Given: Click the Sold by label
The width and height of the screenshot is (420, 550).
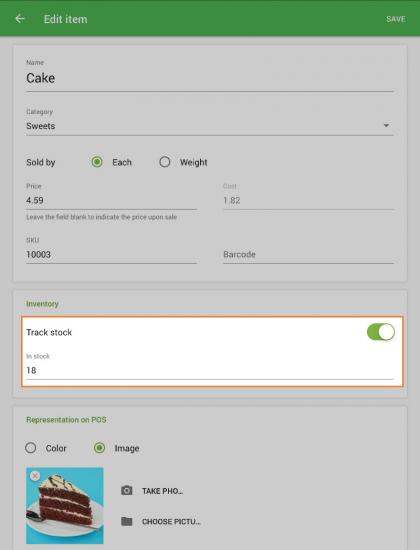Looking at the screenshot, I should point(41,162).
